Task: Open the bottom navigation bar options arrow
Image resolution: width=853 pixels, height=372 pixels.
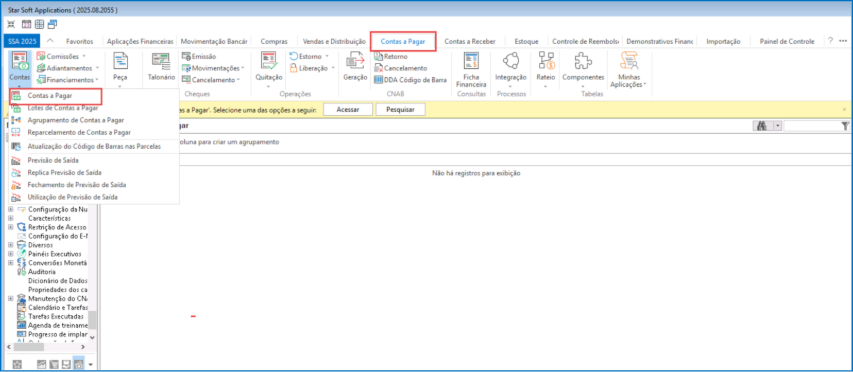Action: coord(91,364)
